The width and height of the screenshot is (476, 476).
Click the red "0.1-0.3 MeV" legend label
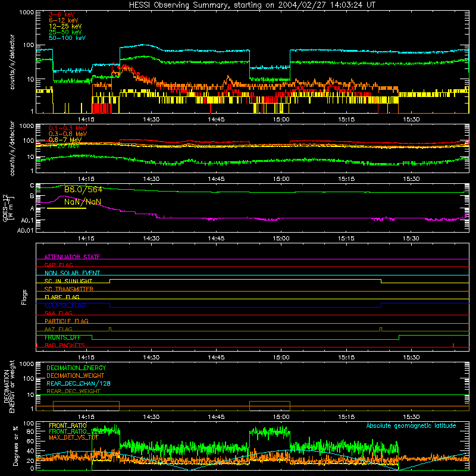(68, 128)
